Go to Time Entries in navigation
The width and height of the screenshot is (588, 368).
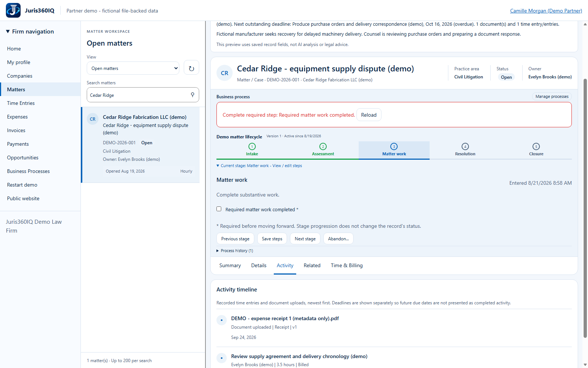40,103
